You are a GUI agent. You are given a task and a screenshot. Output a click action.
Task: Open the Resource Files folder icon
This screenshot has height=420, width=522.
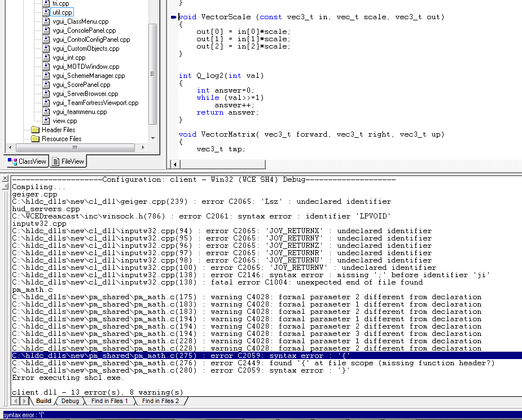(x=36, y=138)
